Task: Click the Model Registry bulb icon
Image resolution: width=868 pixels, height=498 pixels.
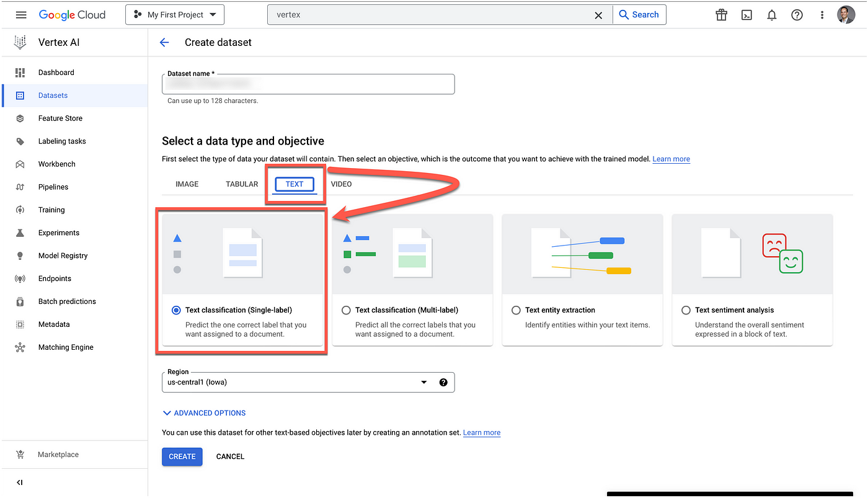Action: click(x=20, y=256)
